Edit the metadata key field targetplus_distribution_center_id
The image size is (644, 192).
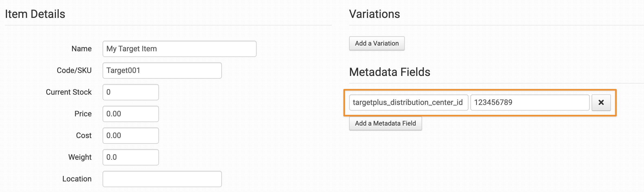coord(408,103)
